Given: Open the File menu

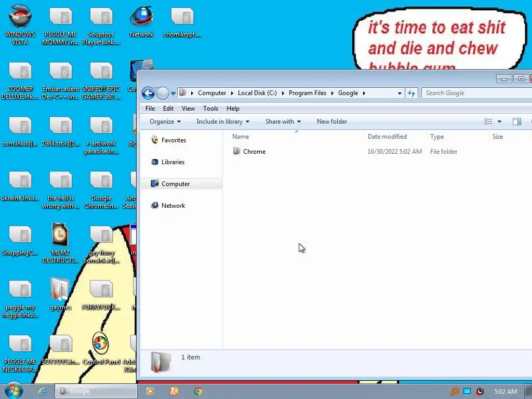Looking at the screenshot, I should (150, 109).
